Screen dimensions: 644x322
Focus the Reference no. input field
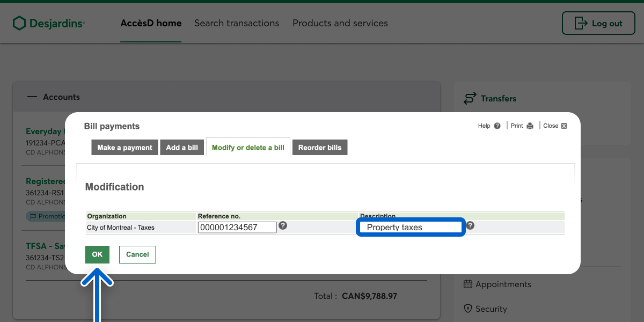(237, 227)
